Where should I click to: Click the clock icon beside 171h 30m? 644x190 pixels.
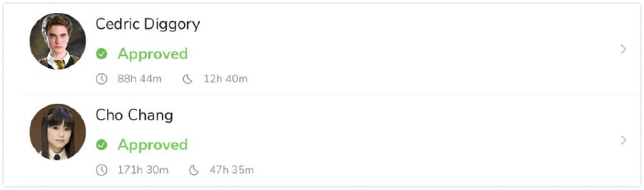(101, 170)
